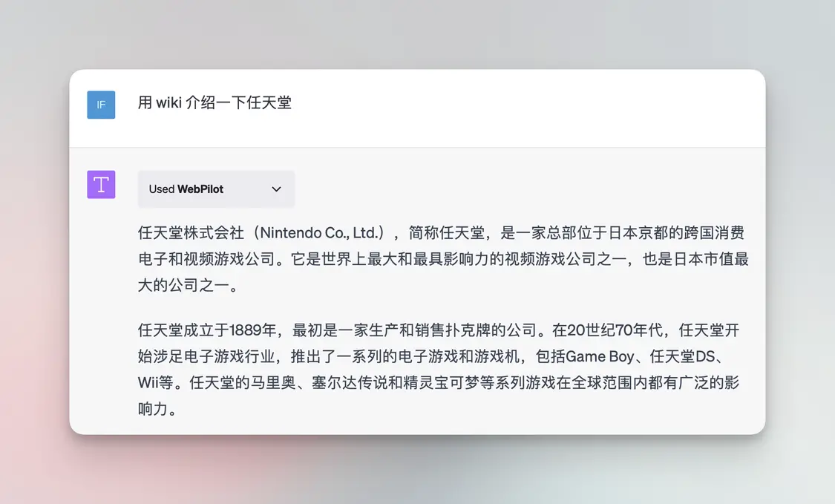Click the user message header row
This screenshot has width=835, height=504.
click(x=416, y=103)
